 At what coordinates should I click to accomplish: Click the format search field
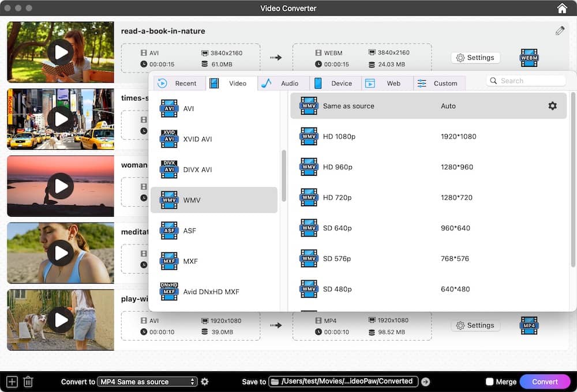(526, 81)
